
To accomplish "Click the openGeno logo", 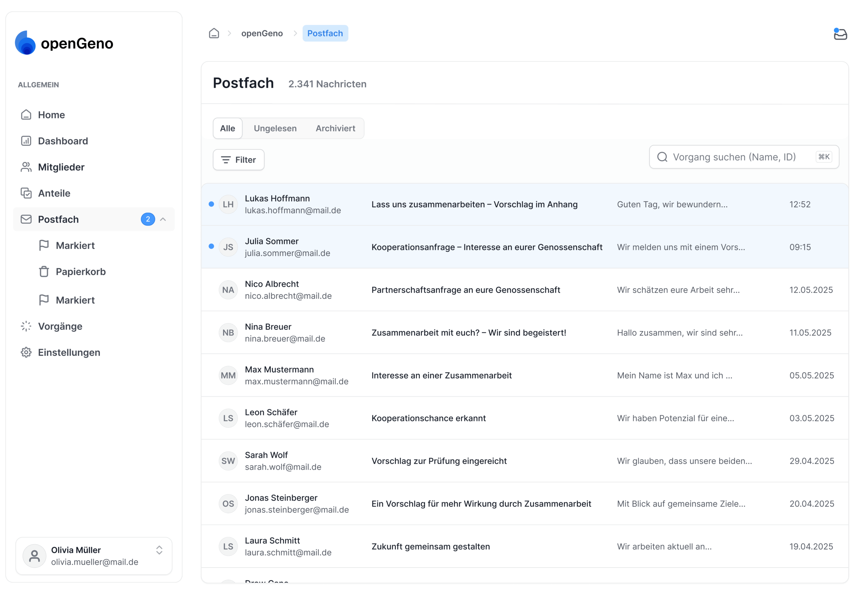I will tap(64, 43).
